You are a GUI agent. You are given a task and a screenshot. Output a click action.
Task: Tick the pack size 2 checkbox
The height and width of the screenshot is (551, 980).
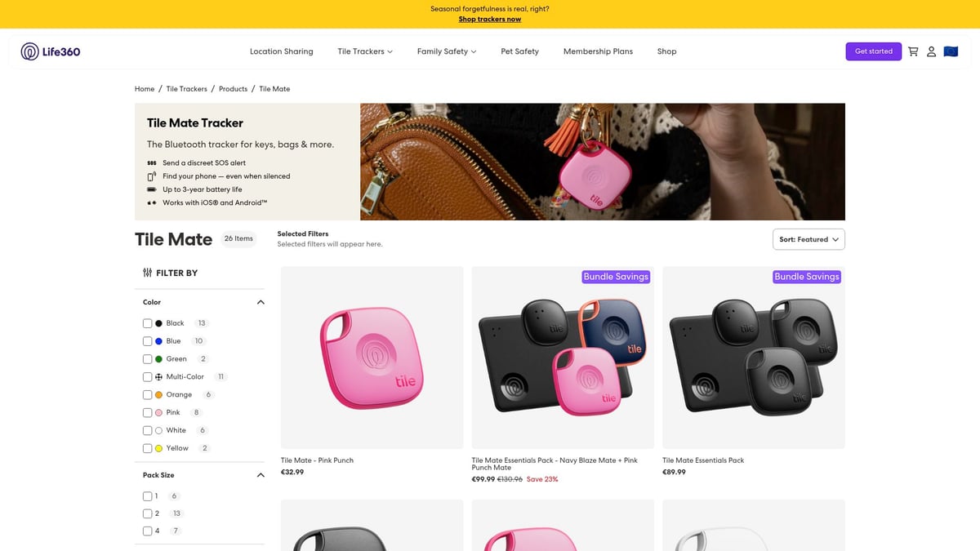pos(148,513)
